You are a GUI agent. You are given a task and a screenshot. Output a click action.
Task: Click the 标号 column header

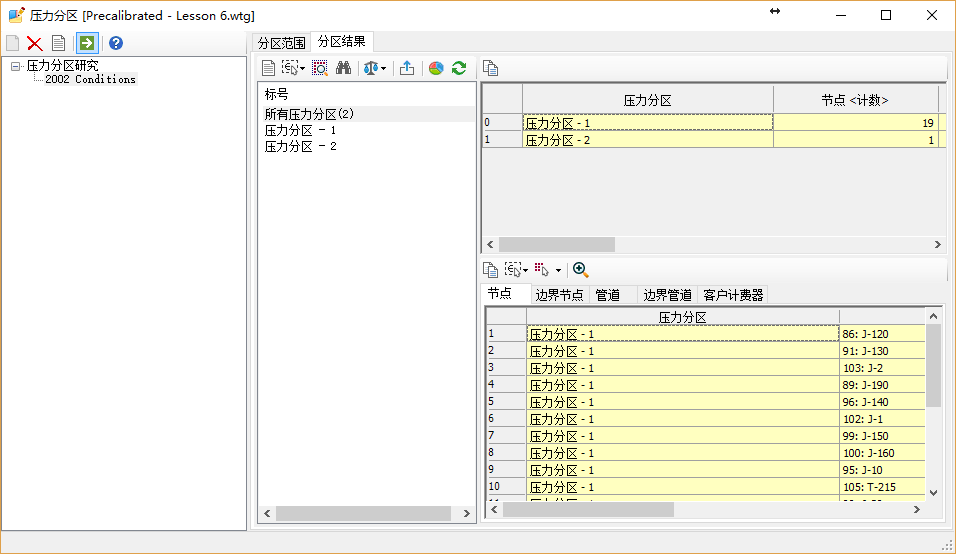click(276, 94)
